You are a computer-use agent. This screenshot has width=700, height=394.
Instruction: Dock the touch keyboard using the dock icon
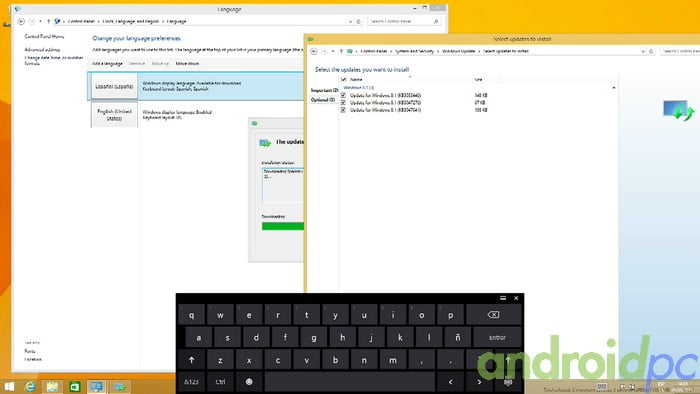point(503,298)
